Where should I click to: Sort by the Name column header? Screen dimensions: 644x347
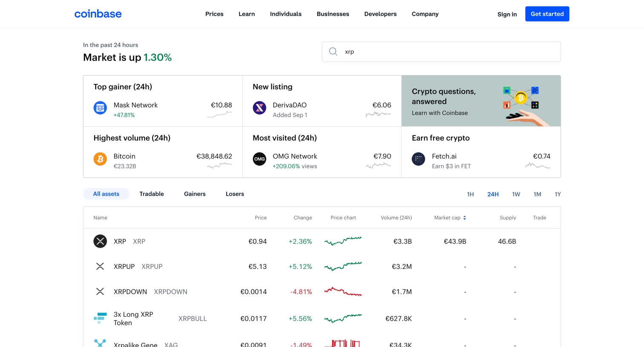click(x=100, y=218)
